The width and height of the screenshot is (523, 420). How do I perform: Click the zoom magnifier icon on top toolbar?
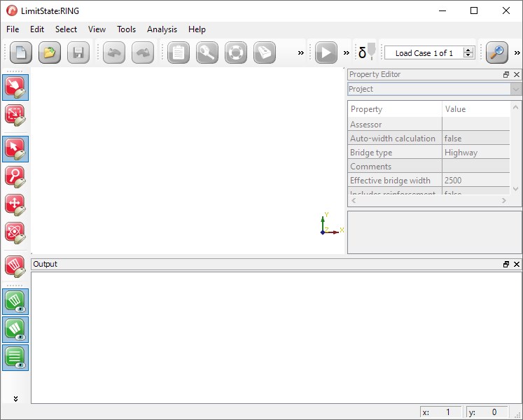coord(497,52)
